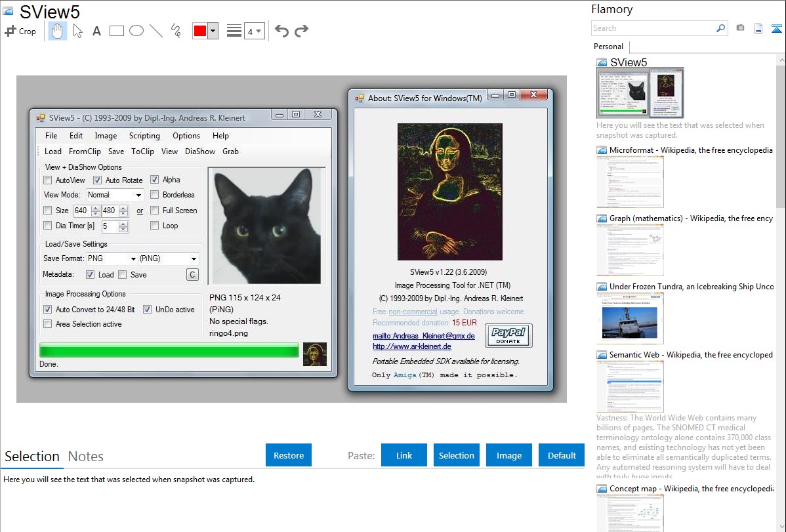Switch to the Notes tab
This screenshot has width=786, height=532.
(x=86, y=457)
